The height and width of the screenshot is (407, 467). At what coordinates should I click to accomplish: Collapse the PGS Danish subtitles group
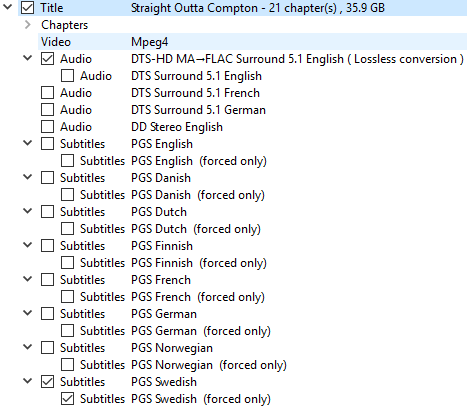click(x=28, y=177)
